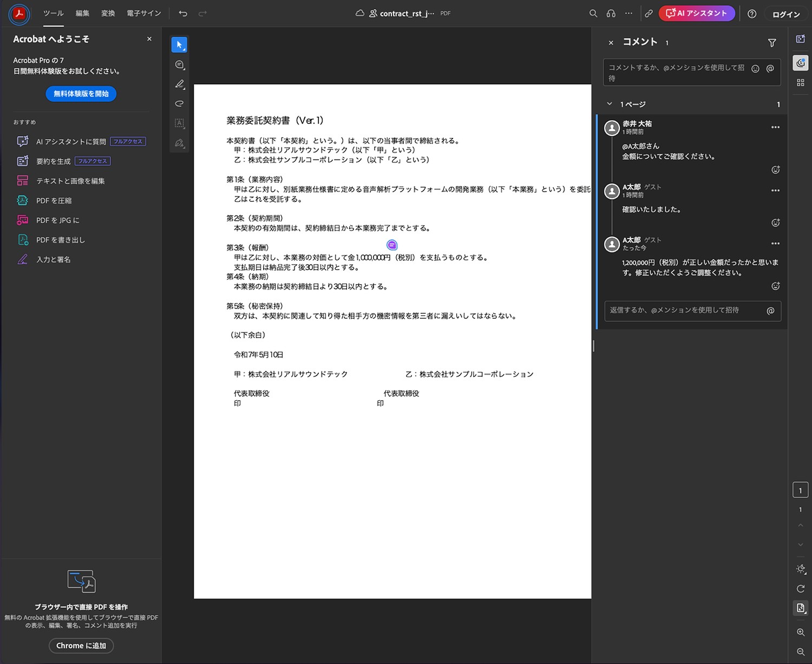
Task: Click the Chrome に追加 button
Action: pos(81,646)
